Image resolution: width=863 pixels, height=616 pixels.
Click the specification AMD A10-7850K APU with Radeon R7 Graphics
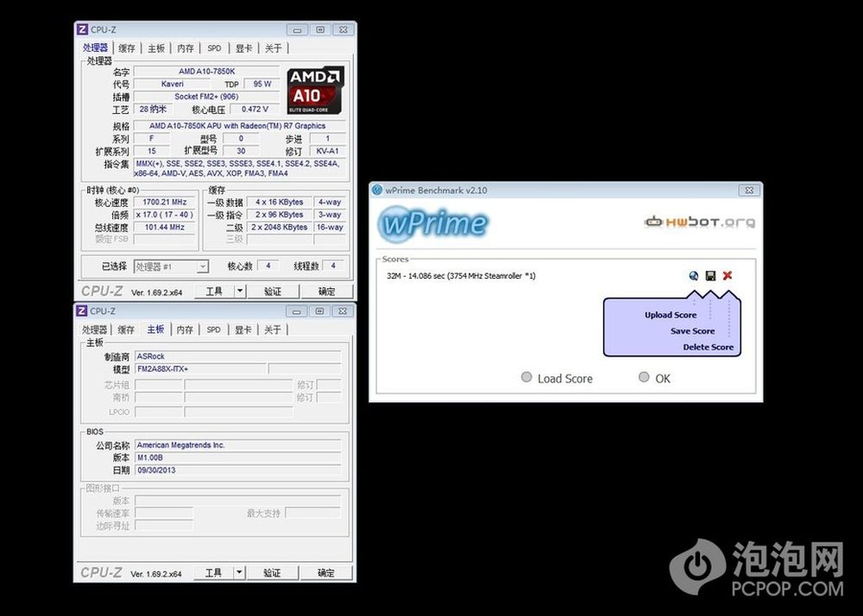coord(239,126)
